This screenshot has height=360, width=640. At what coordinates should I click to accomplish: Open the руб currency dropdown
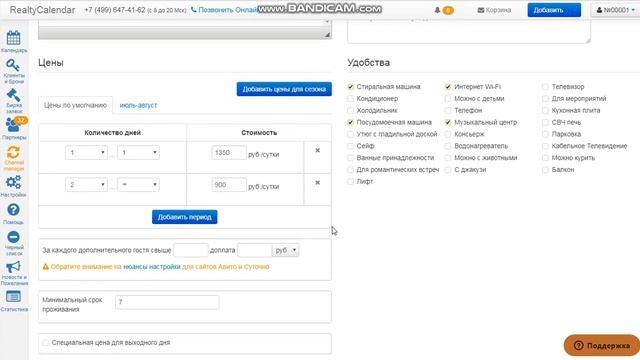[286, 250]
